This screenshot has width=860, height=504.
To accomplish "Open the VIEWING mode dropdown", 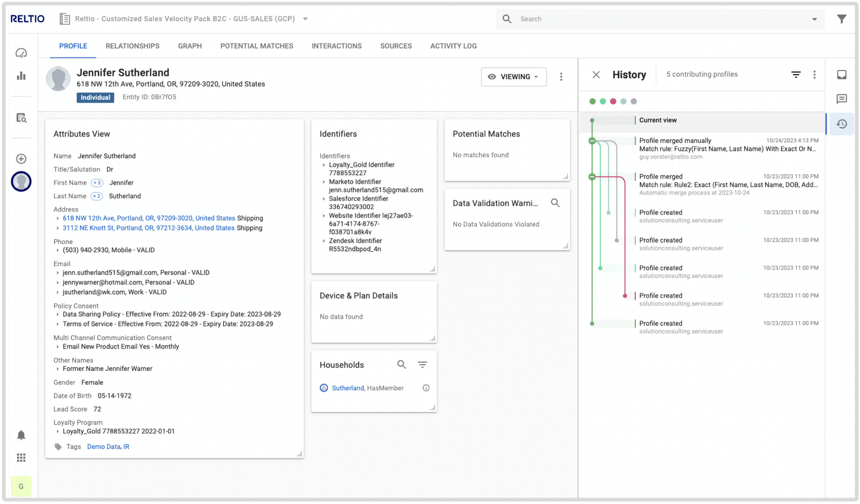I will (x=514, y=77).
